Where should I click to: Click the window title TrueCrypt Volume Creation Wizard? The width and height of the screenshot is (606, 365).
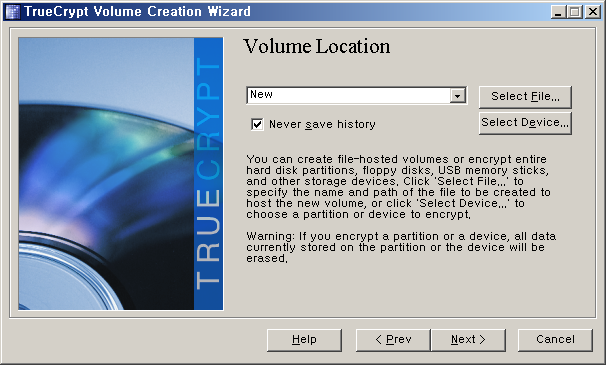[137, 12]
